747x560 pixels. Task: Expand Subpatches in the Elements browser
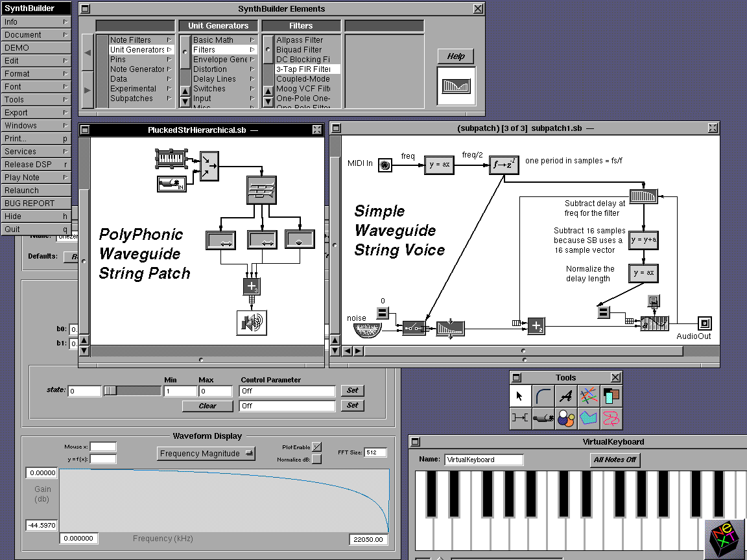click(x=141, y=98)
